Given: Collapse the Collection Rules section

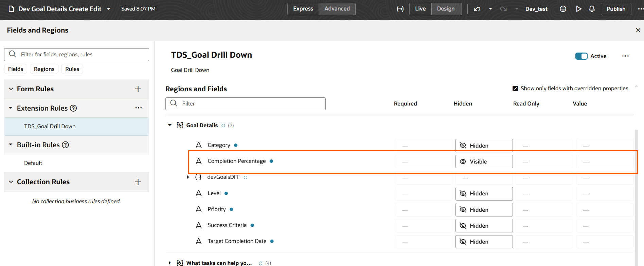Looking at the screenshot, I should coord(11,182).
